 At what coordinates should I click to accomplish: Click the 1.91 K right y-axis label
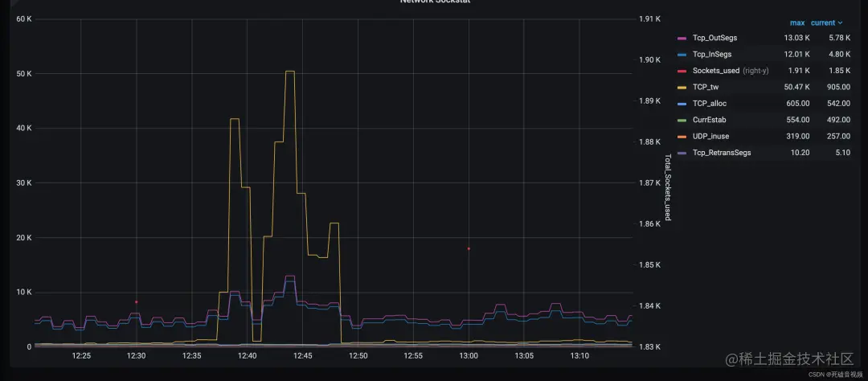point(650,18)
